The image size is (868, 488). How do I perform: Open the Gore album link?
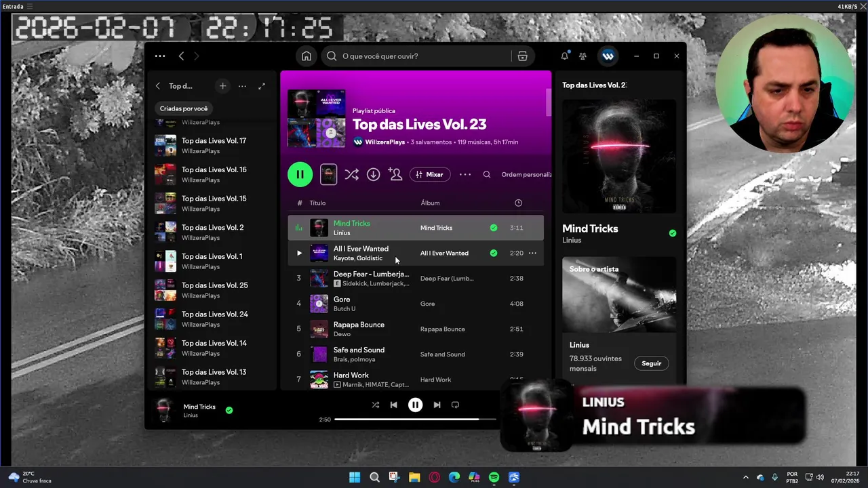point(427,304)
